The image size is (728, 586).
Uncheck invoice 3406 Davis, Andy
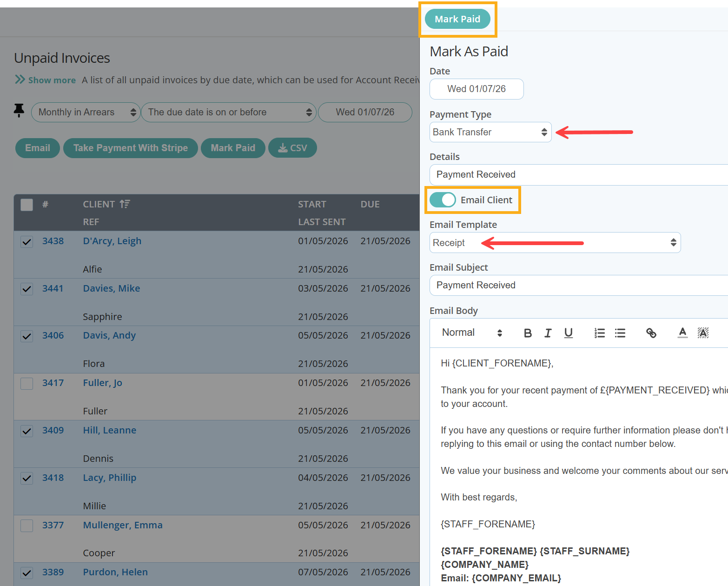coord(27,336)
